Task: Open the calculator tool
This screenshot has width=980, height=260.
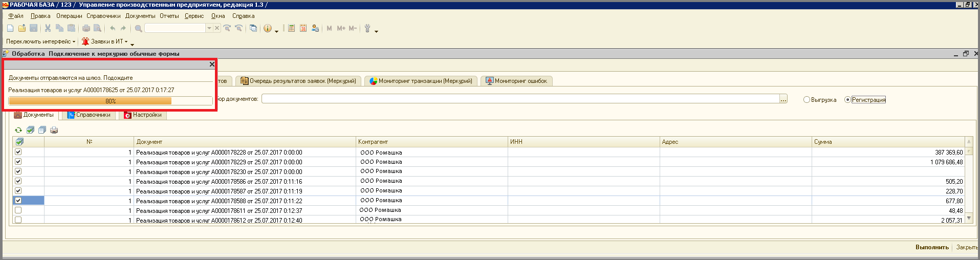Action: pos(291,28)
